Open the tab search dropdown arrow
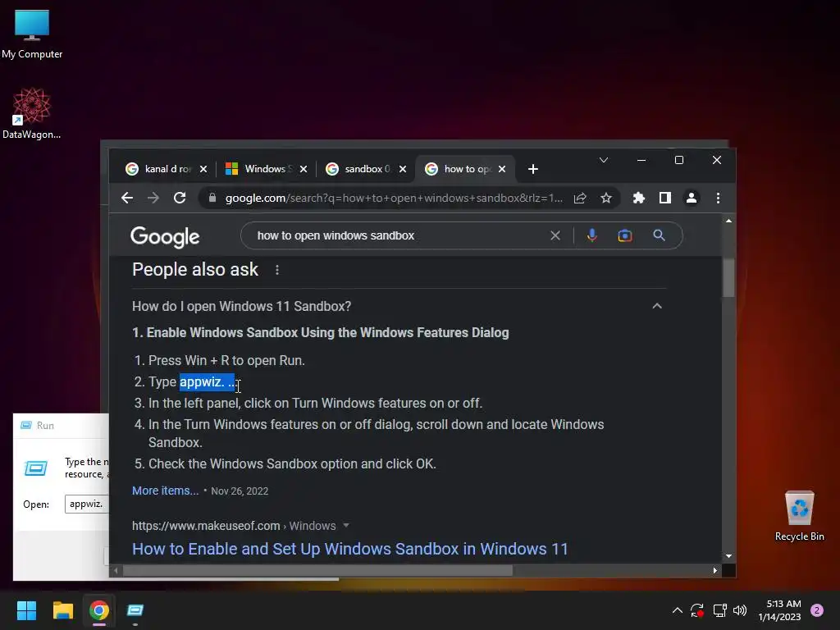 click(x=603, y=160)
